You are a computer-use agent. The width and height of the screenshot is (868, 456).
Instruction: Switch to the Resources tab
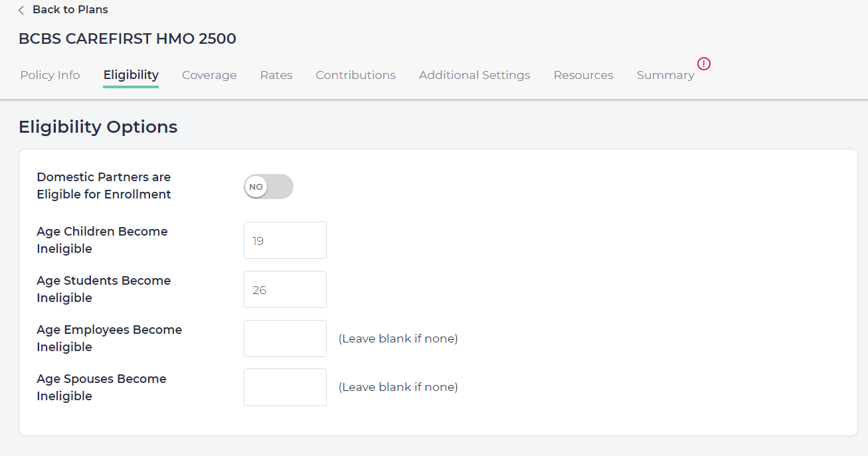coord(583,75)
